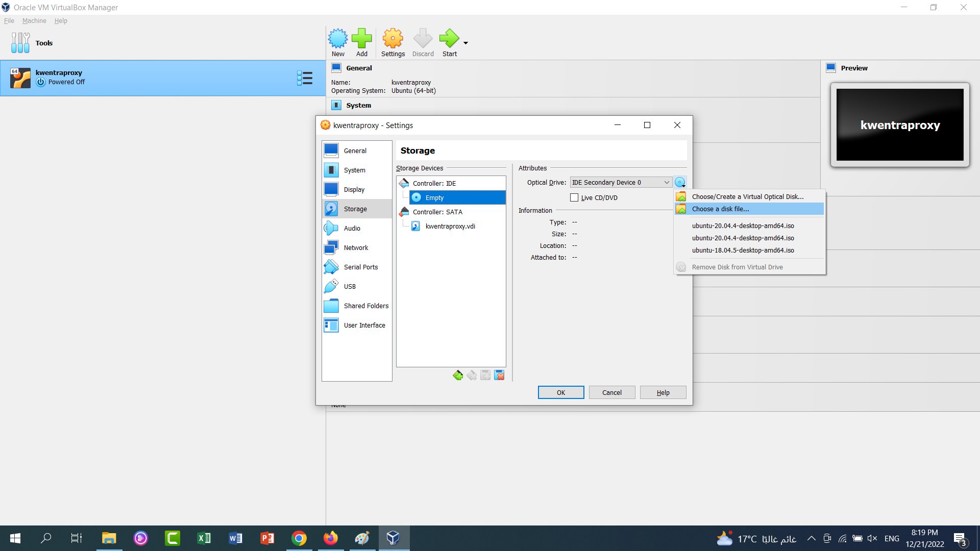Open Firefox from taskbar
This screenshot has height=551, width=980.
point(331,538)
